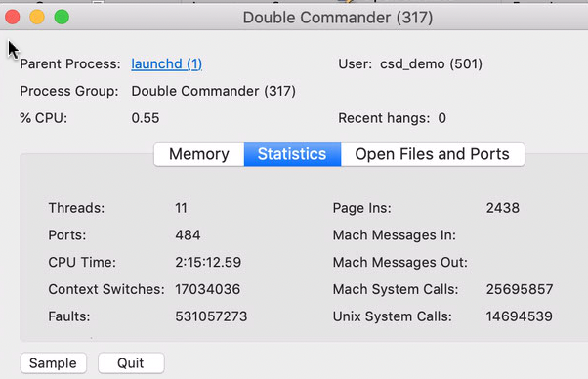
Task: Click the Sample button
Action: tap(54, 362)
